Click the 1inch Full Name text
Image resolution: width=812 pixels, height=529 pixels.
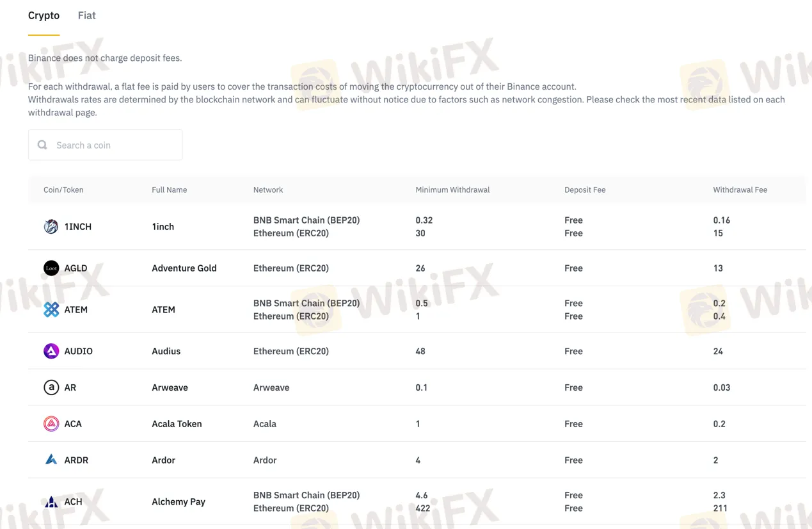(x=163, y=226)
